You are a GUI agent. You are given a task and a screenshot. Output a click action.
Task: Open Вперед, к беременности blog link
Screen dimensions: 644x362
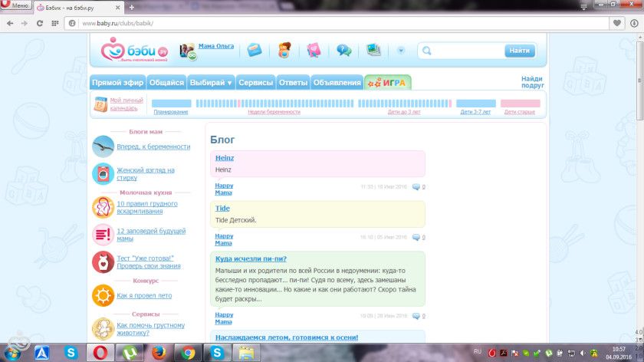[x=153, y=146]
